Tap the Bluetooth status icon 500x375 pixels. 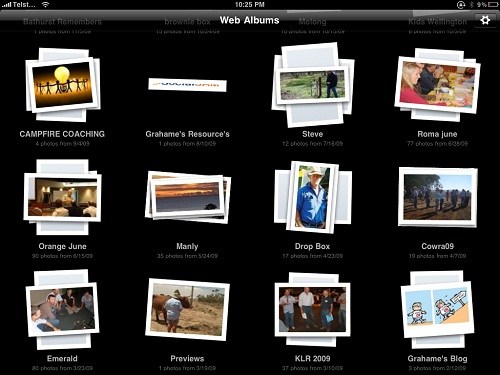pos(471,5)
